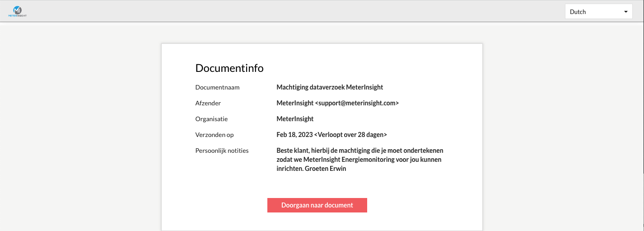Click the language selector caret arrow
Viewport: 644px width, 231px height.
pos(625,12)
